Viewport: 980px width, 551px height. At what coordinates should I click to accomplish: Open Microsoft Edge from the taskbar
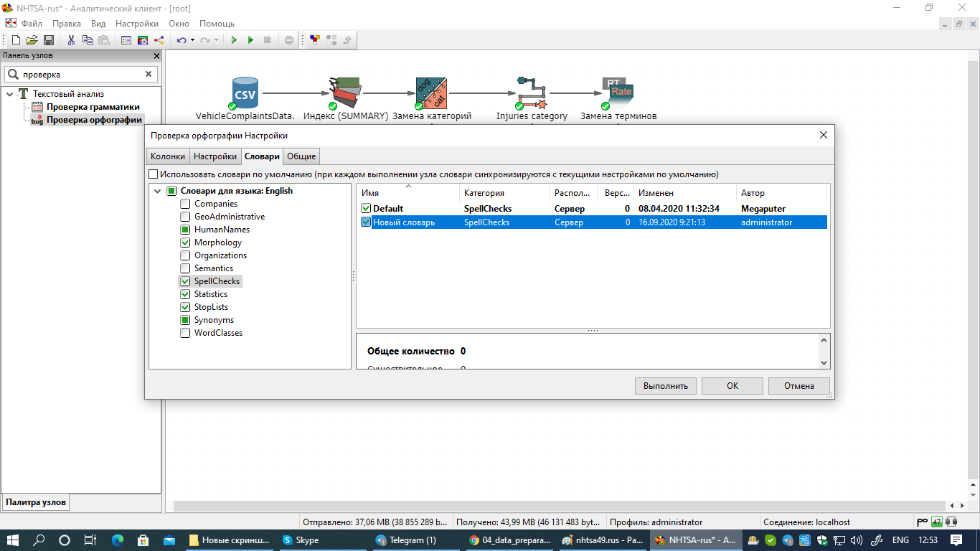click(x=118, y=540)
